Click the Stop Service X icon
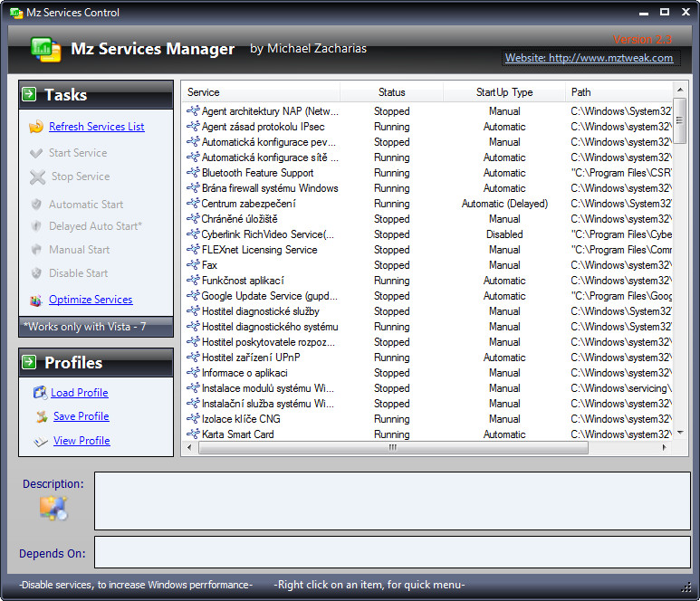 tap(37, 177)
